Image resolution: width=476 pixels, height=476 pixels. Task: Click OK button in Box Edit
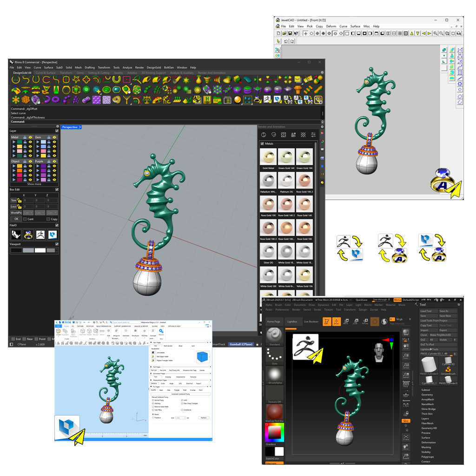click(x=16, y=219)
